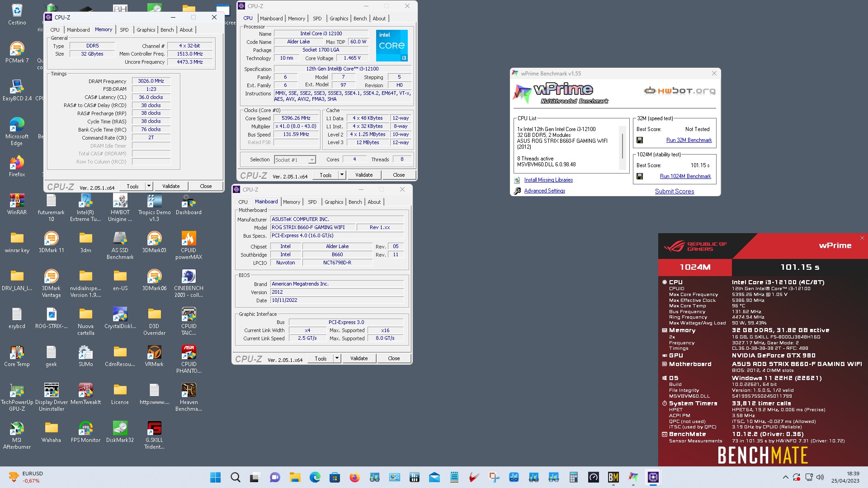Click the save icon beside Run 1024M Benchmark
The image size is (868, 488).
(x=640, y=176)
